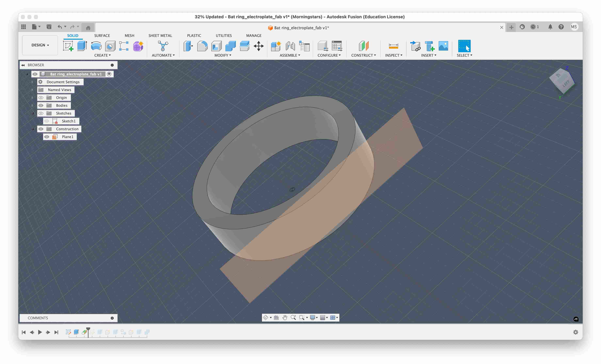Open the Help question mark icon
The width and height of the screenshot is (601, 364).
(561, 27)
